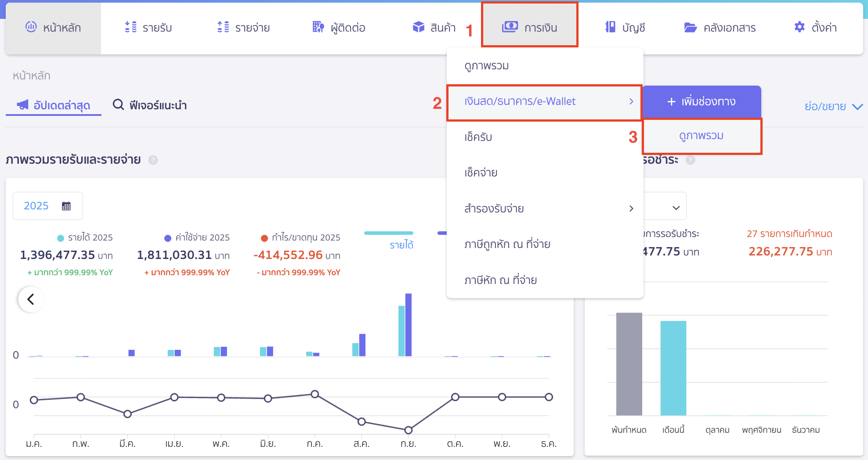The height and width of the screenshot is (460, 868).
Task: Open the คลังเอกสาร document library menu
Action: [x=720, y=28]
